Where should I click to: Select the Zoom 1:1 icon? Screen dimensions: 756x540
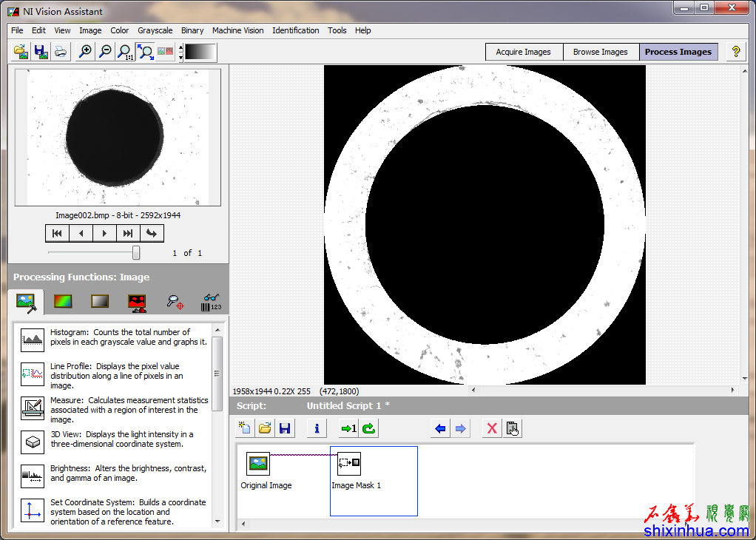coord(126,52)
